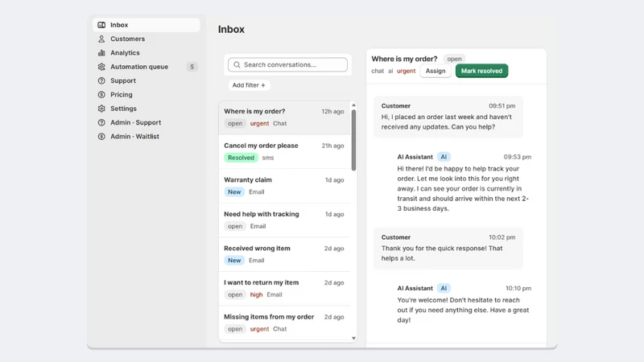Click the Settings gear icon
Viewport: 644px width, 362px height.
click(x=101, y=109)
